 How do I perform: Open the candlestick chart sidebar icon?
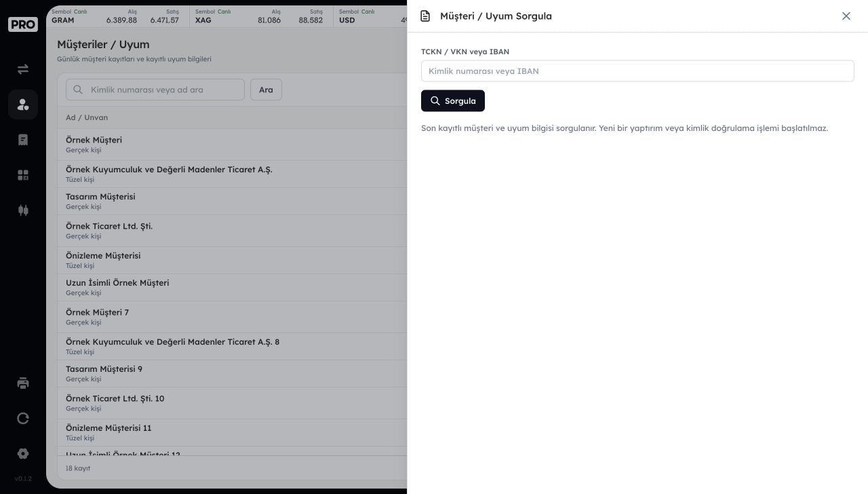click(x=23, y=210)
